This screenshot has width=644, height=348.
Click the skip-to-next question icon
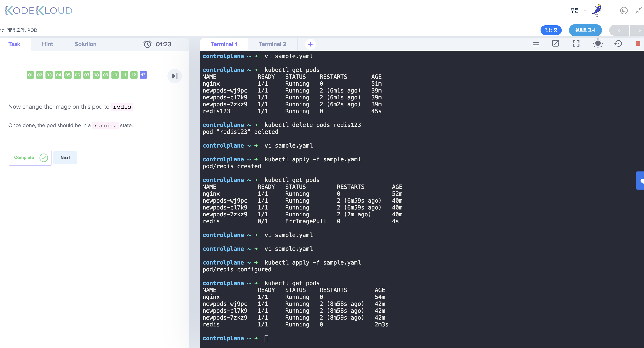pyautogui.click(x=174, y=76)
